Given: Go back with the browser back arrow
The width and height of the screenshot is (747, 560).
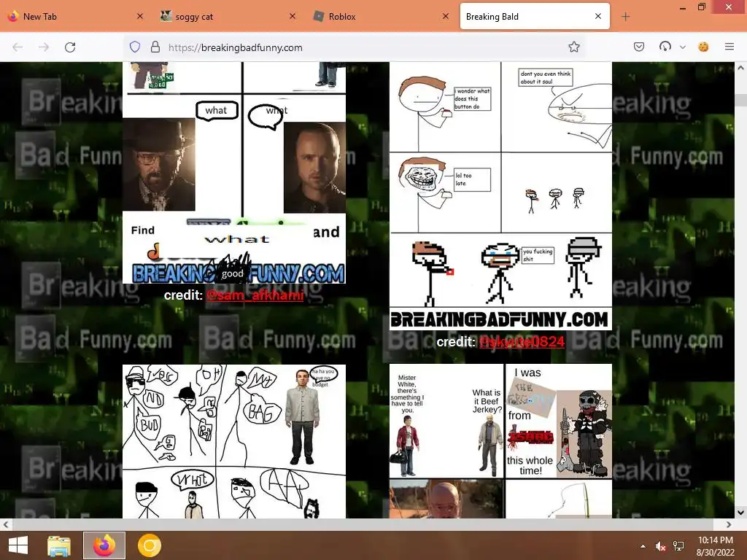Looking at the screenshot, I should point(18,47).
